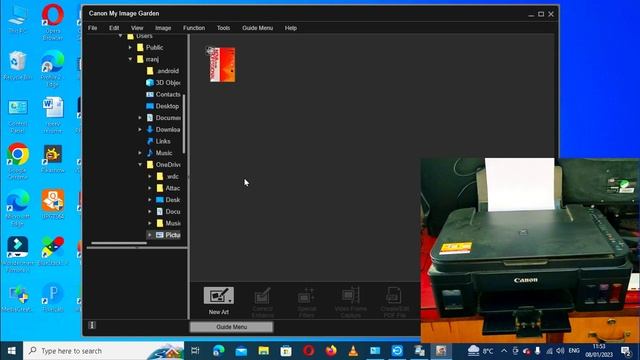Screen dimensions: 640x360
Task: Open the Function menu
Action: [194, 28]
